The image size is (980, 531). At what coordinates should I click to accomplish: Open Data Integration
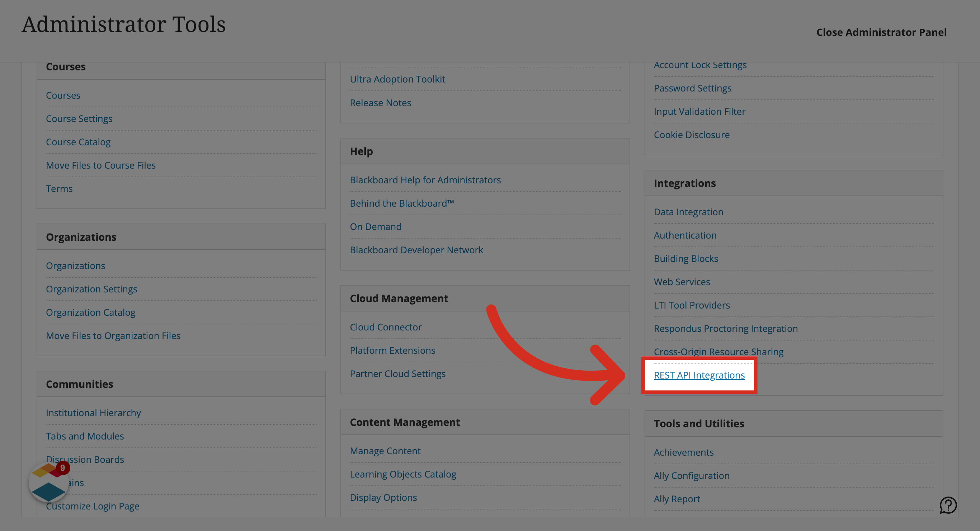689,212
